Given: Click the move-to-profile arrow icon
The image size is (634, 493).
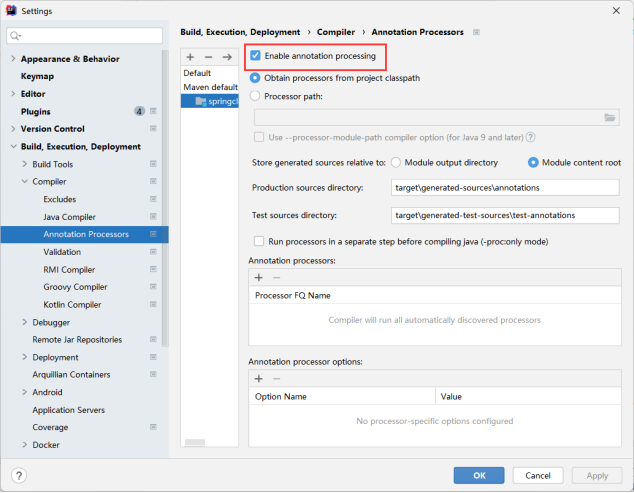Looking at the screenshot, I should 226,57.
